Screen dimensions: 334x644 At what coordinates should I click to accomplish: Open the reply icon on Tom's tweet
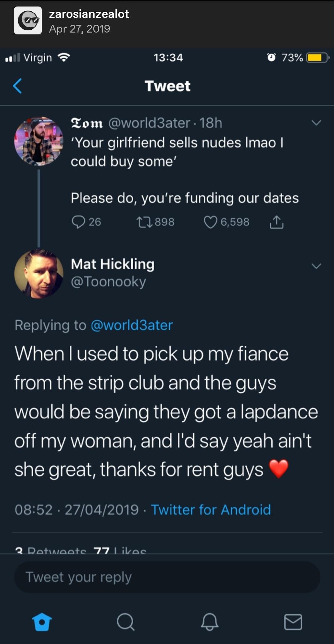[x=78, y=222]
